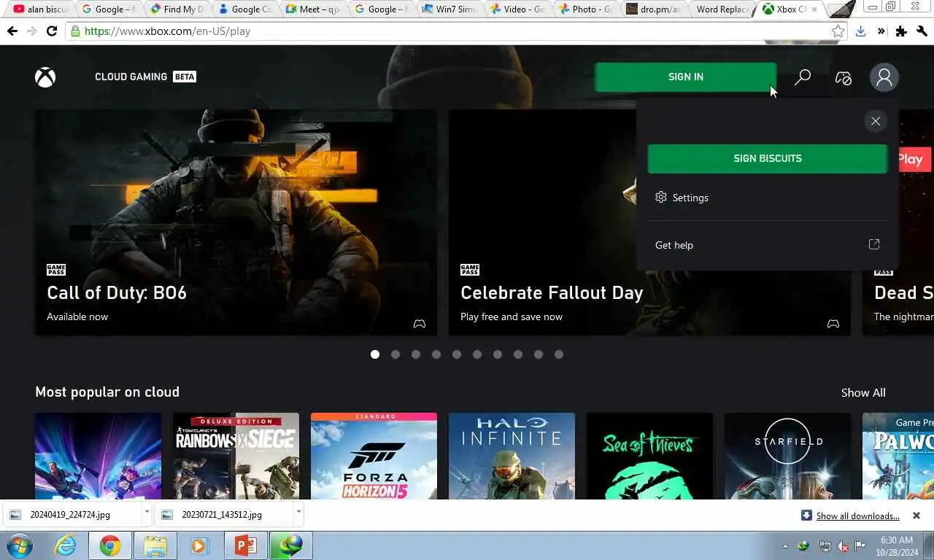Viewport: 934px width, 560px height.
Task: Click controller icon on Celebrate Fallout Day card
Action: (x=833, y=324)
